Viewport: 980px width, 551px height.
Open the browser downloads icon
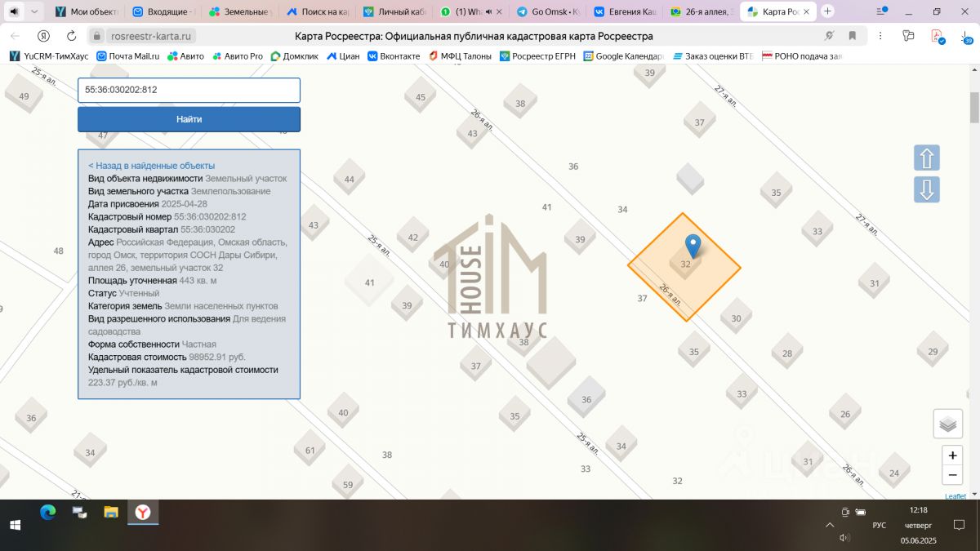(x=965, y=36)
